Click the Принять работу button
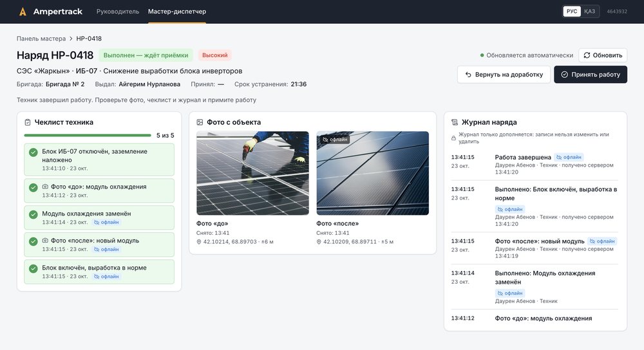This screenshot has height=350, width=644. tap(590, 74)
